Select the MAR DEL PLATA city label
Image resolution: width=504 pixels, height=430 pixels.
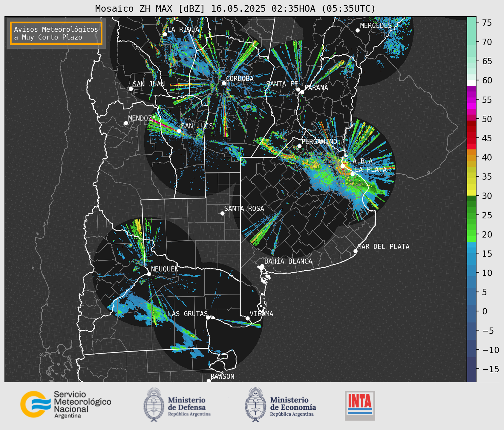tap(383, 247)
